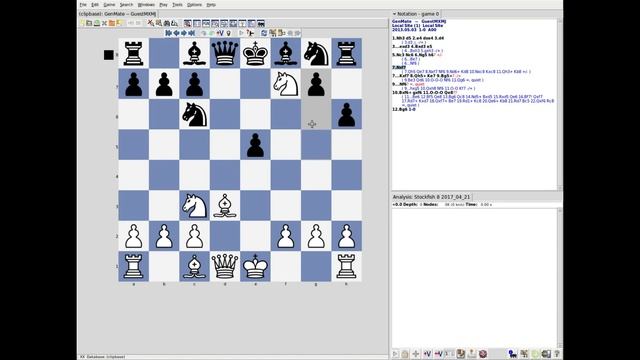Open the Game menu
This screenshot has width=640, height=360.
click(x=109, y=5)
